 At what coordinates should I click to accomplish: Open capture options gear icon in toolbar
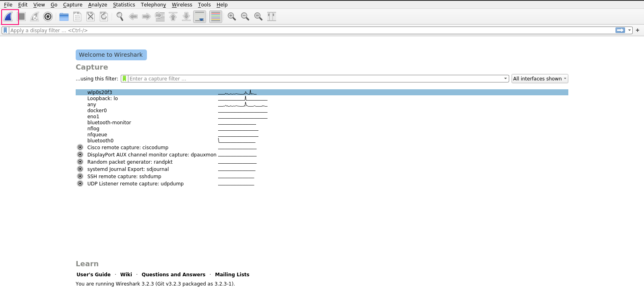48,16
